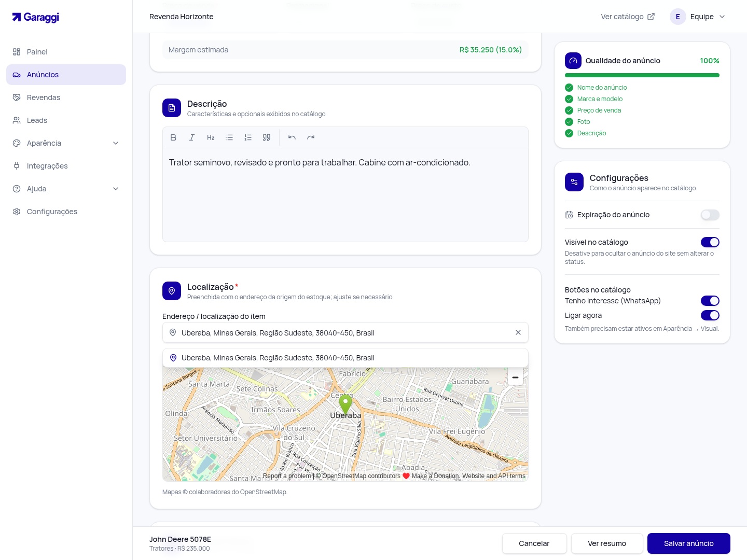Click the Garaggi logo
The image size is (747, 560).
pyautogui.click(x=36, y=17)
